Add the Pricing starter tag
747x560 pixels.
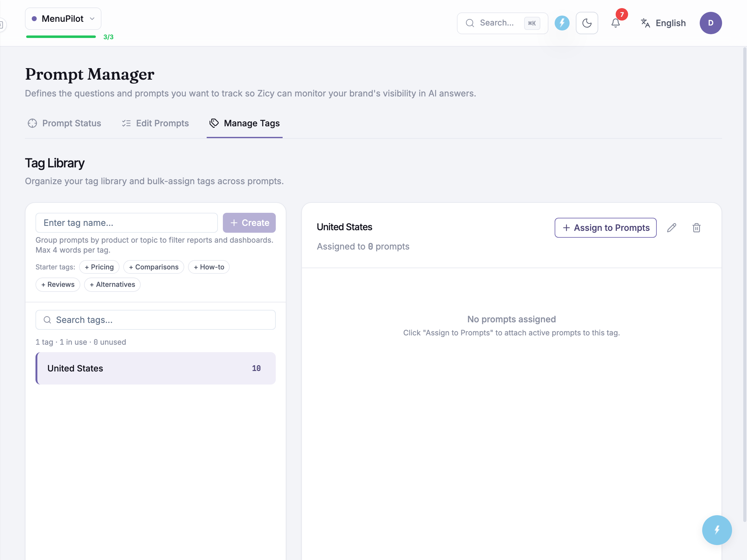pyautogui.click(x=99, y=267)
